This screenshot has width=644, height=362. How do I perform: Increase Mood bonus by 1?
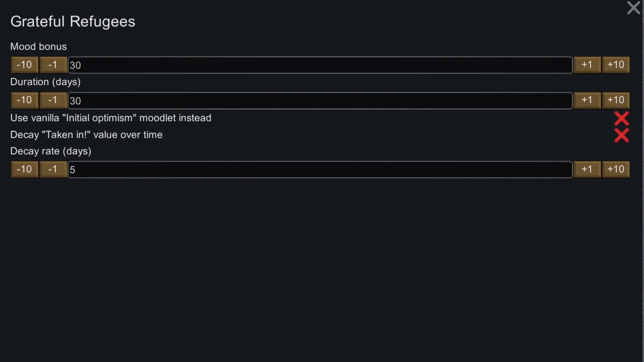[587, 65]
